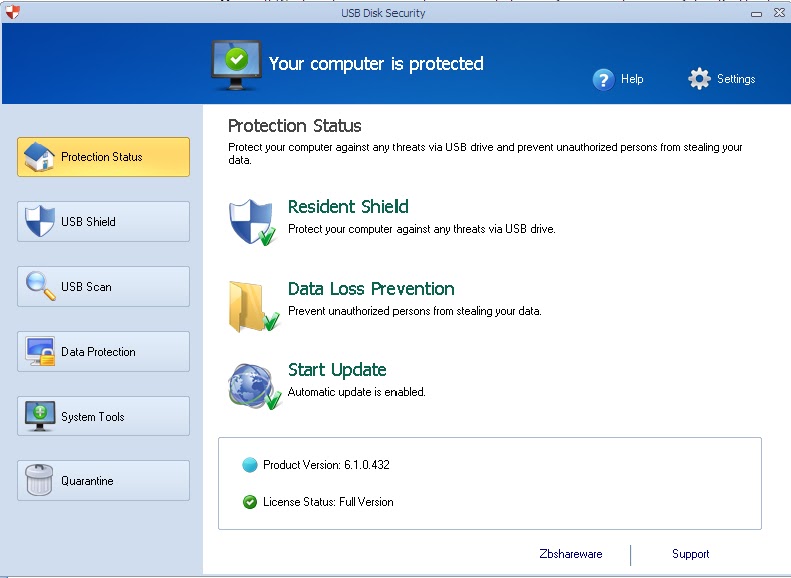Screen dimensions: 791x578
Task: Switch to the USB Shield section
Action: tap(103, 221)
